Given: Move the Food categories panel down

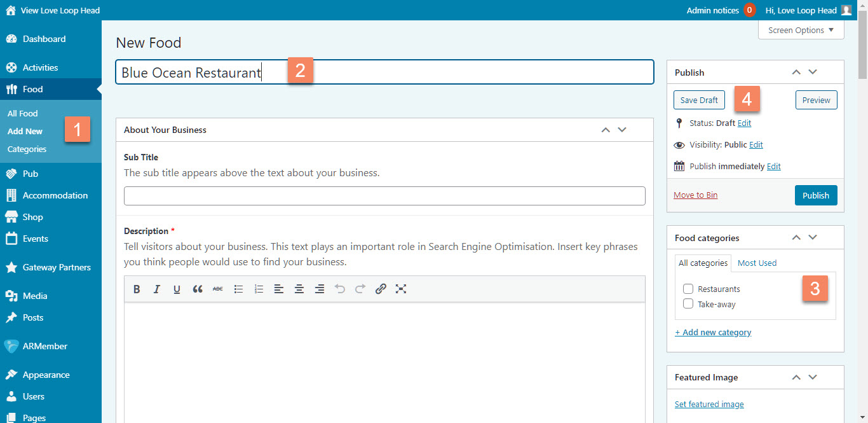Looking at the screenshot, I should point(812,238).
